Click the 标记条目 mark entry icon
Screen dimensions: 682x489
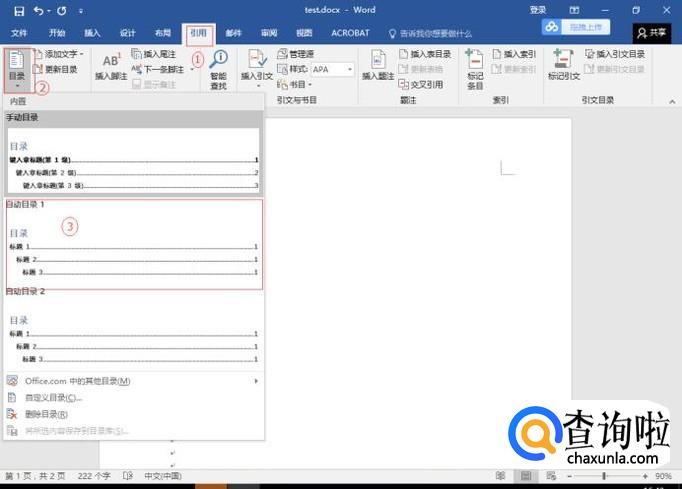tap(475, 68)
